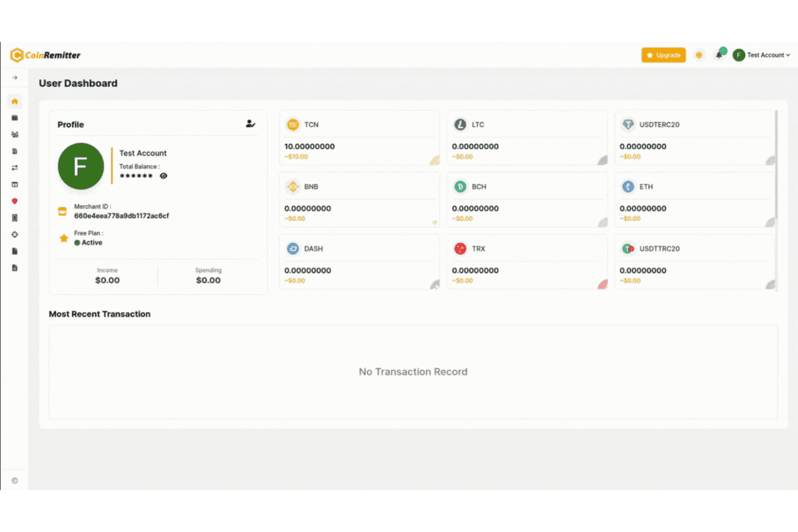Open the USDTERC20 wallet card
798x532 pixels.
695,138
